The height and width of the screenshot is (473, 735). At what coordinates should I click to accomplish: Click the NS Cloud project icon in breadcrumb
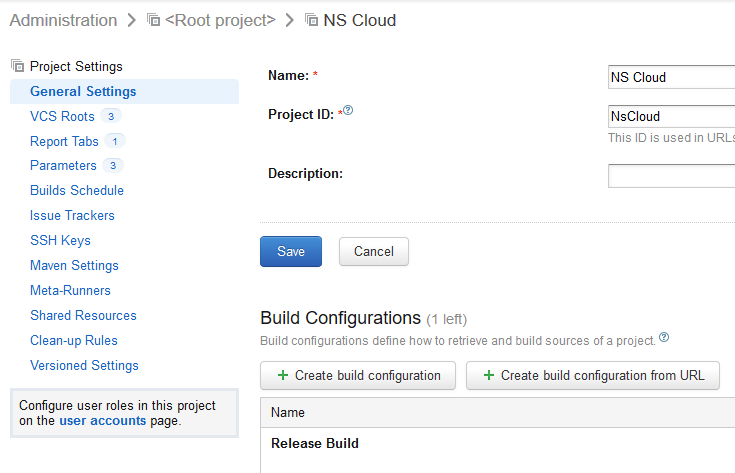312,20
